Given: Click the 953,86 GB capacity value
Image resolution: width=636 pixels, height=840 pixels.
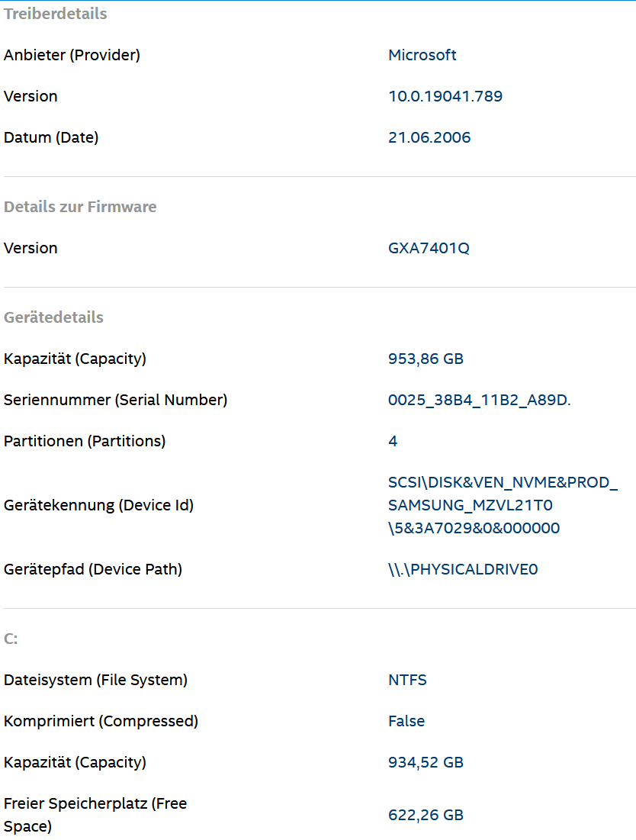Looking at the screenshot, I should click(x=426, y=359).
